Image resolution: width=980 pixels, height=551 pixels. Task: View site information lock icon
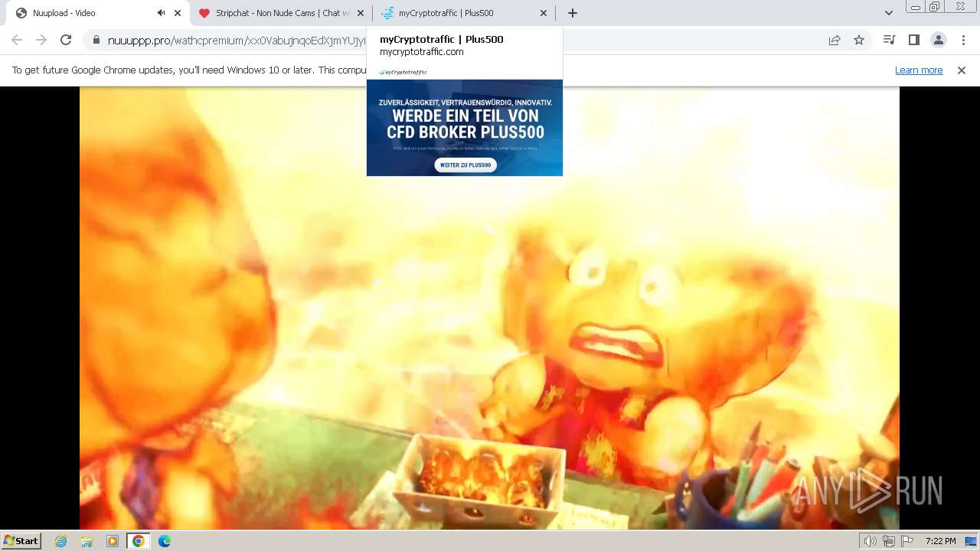[96, 41]
